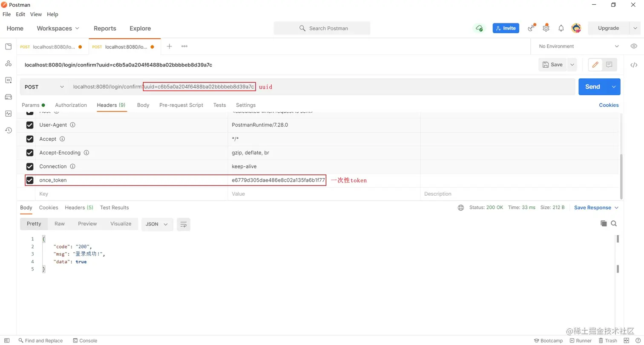Toggle line wrap in the response
The height and width of the screenshot is (345, 644).
[x=184, y=224]
